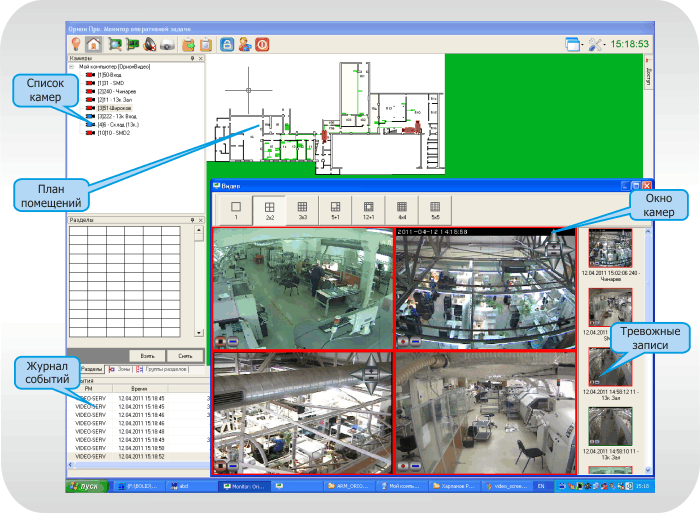Click left arrow of event log horizontal scrollbar
The width and height of the screenshot is (700, 513).
click(x=71, y=465)
